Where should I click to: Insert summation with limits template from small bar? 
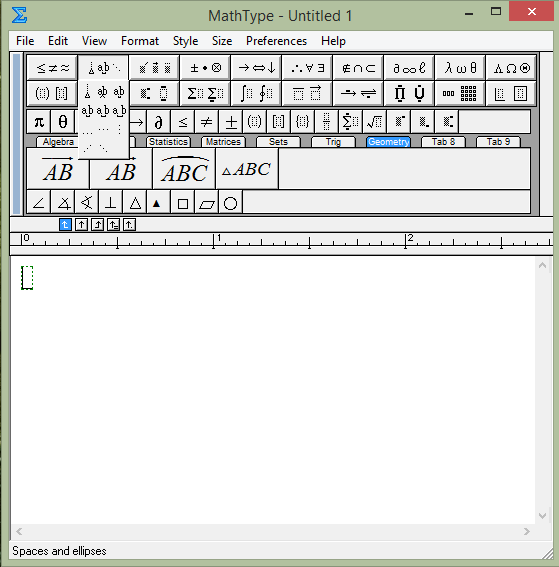pos(350,122)
